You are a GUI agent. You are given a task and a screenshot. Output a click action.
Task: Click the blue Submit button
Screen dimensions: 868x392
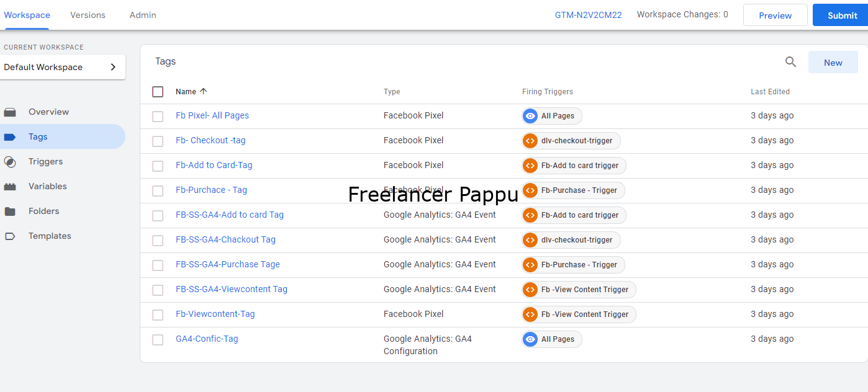(842, 16)
